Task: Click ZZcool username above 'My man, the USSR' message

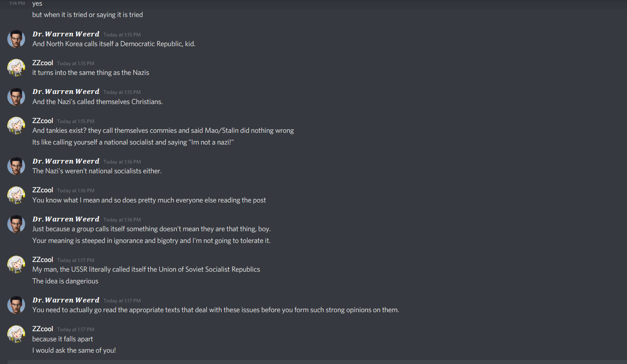Action: point(43,260)
